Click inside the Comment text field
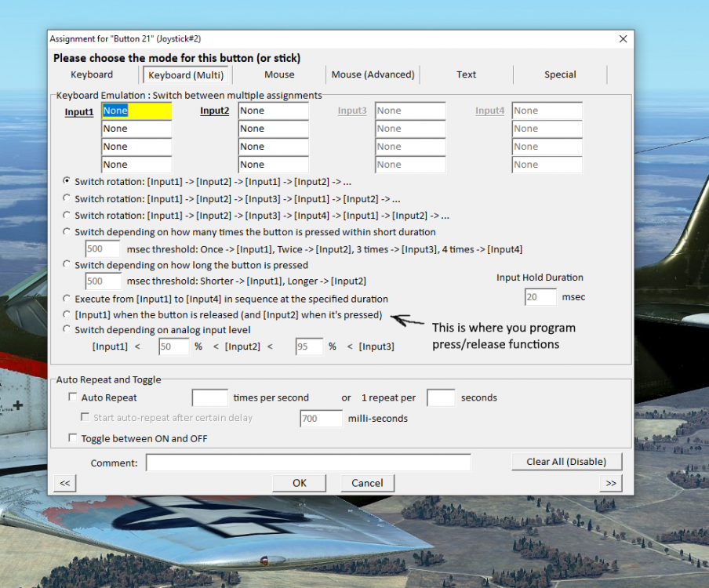Screen dimensions: 709x588 (308, 463)
